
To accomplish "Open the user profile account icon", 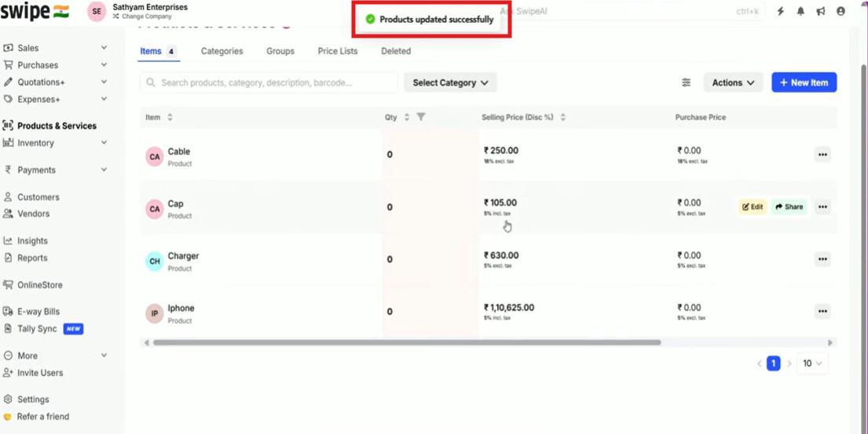I will (841, 12).
